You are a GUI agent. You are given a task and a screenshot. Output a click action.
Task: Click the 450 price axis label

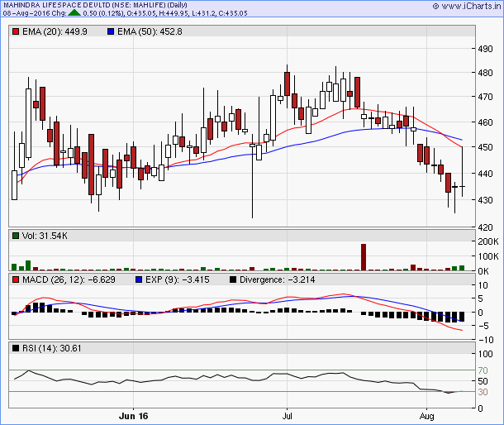click(485, 147)
